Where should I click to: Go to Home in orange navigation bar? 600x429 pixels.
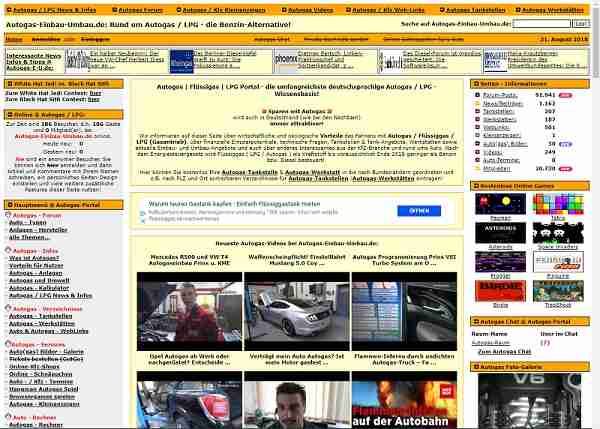point(14,39)
